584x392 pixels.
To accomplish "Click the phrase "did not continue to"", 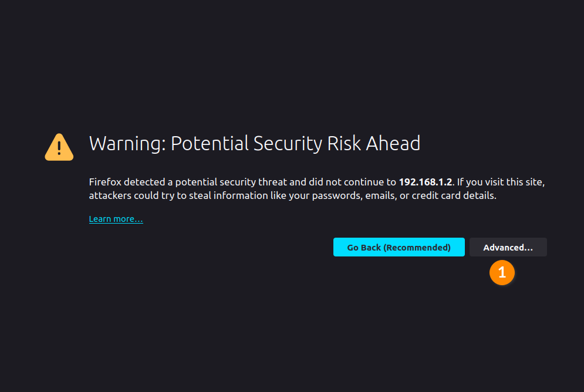I will click(352, 182).
